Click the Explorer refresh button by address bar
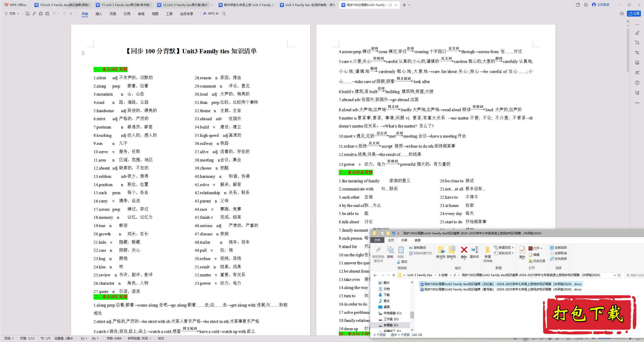Viewport: 644px width, 342px height. click(x=619, y=275)
